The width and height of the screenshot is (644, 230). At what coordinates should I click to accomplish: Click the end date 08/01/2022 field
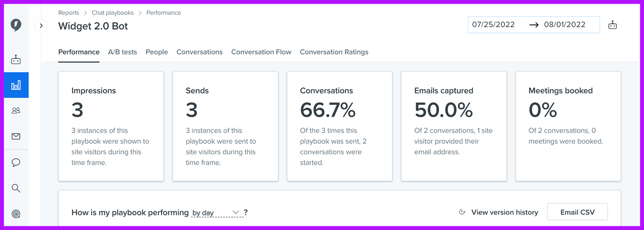click(x=564, y=25)
